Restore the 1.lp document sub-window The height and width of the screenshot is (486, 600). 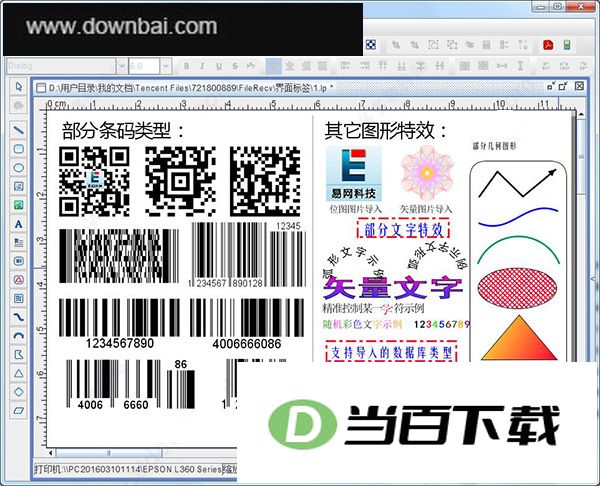click(551, 86)
